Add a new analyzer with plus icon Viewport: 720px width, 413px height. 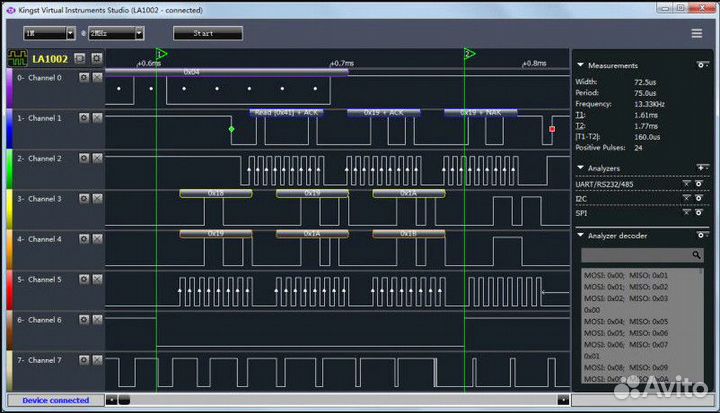tap(701, 168)
